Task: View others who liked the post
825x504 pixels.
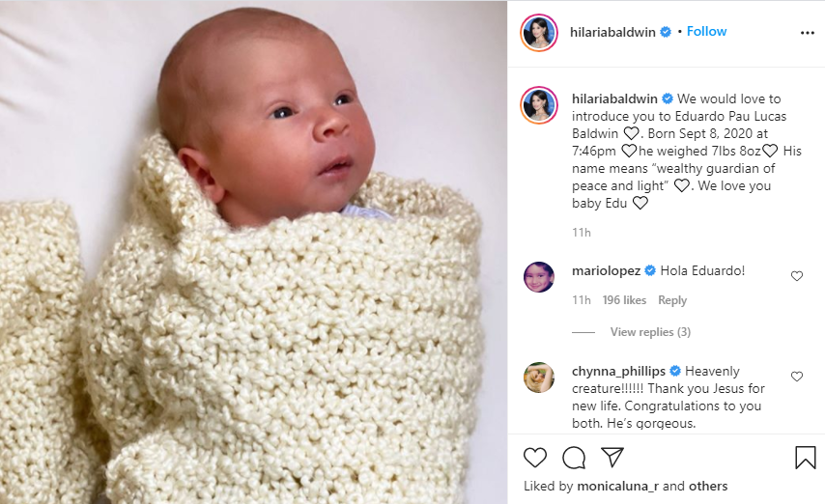Action: click(x=708, y=486)
